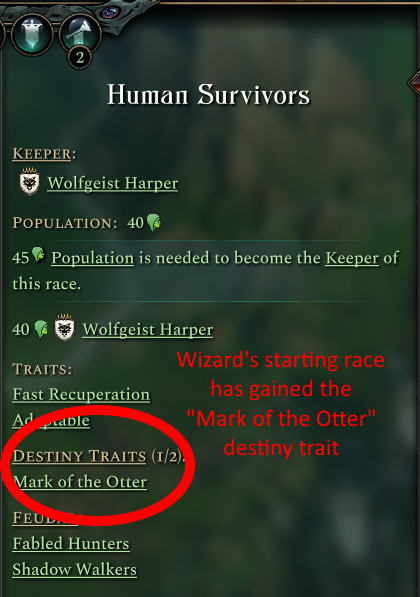View the Mark of the Otter destiny trait
The width and height of the screenshot is (420, 597).
pos(80,482)
